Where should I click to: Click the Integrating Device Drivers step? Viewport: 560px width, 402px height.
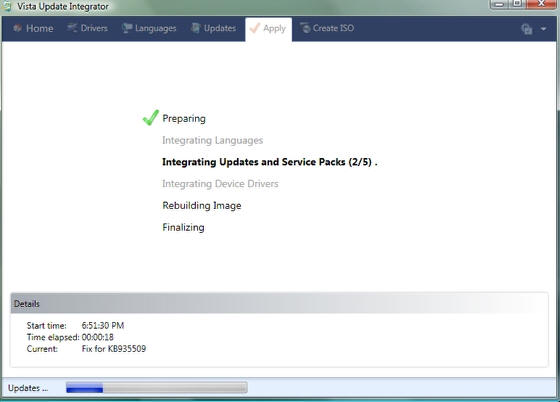point(220,184)
